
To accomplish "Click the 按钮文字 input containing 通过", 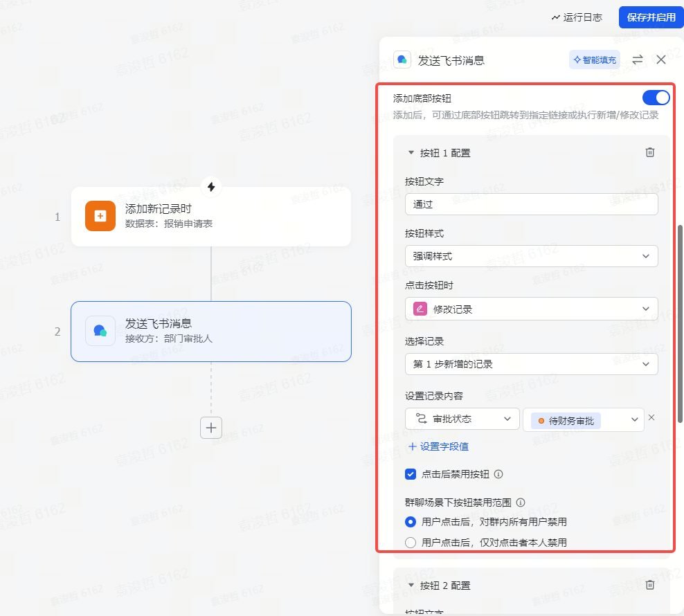I will point(531,204).
